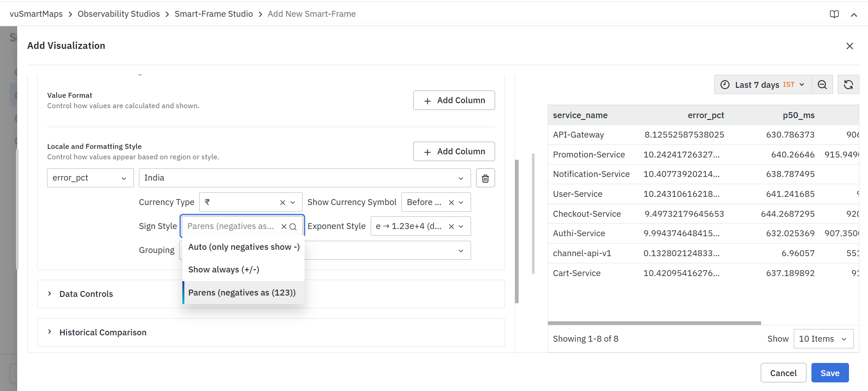This screenshot has width=868, height=391.
Task: Expand the Historical Comparison section
Action: tap(271, 333)
